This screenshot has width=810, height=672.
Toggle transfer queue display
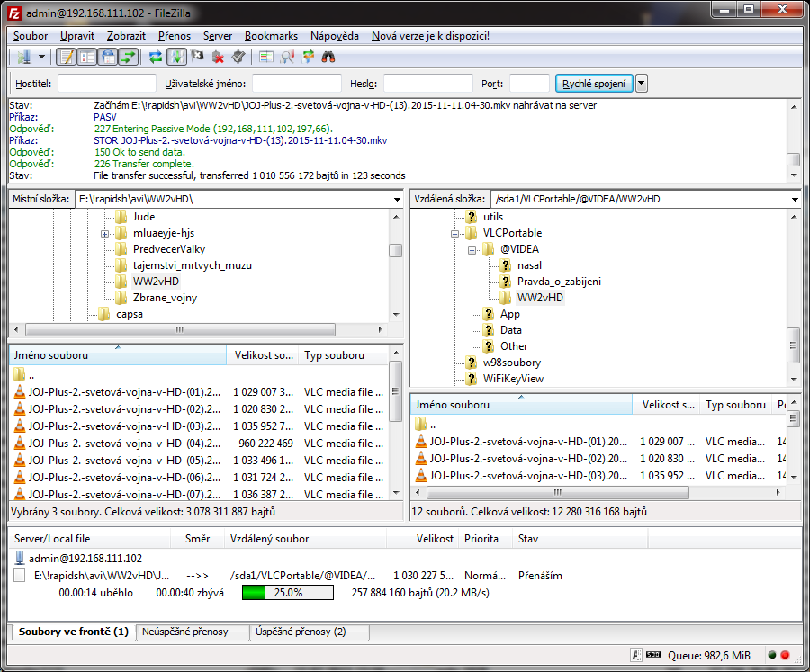[129, 57]
